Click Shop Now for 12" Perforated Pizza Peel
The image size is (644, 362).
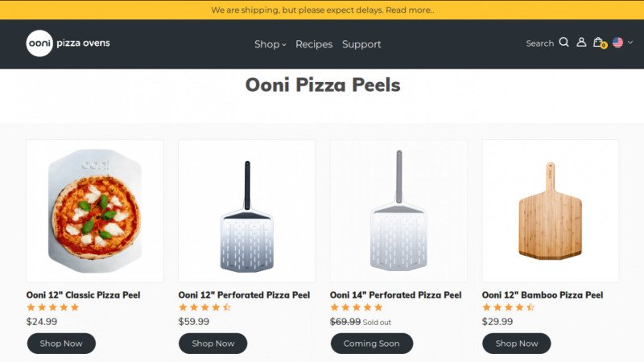click(x=213, y=343)
